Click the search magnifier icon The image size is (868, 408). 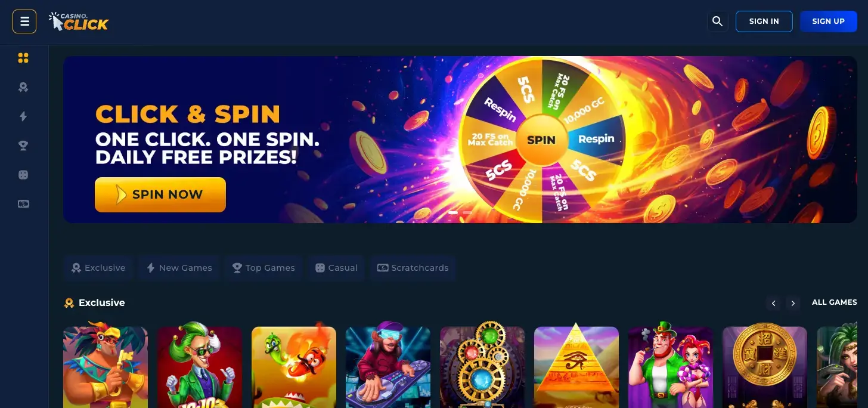(x=717, y=21)
